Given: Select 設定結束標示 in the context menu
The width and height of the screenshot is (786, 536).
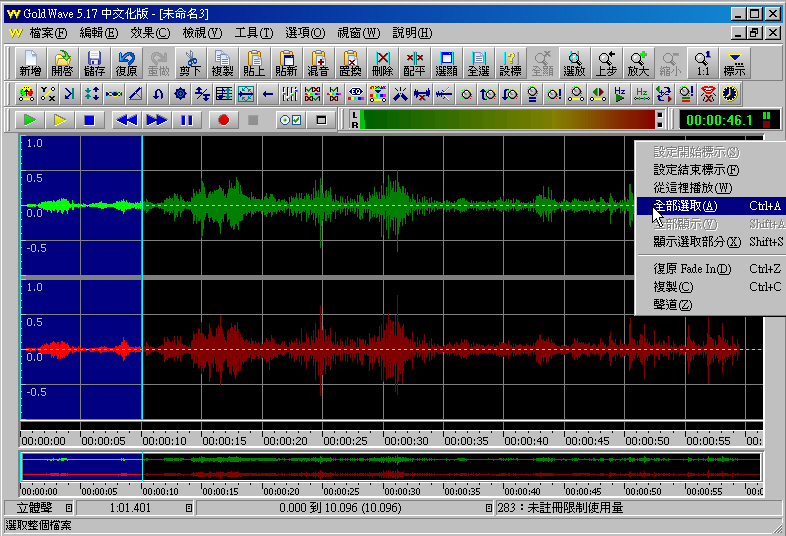Looking at the screenshot, I should (x=696, y=170).
